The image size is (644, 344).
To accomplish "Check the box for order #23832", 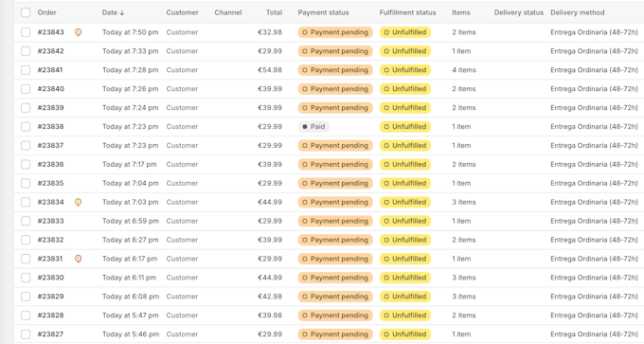I will [x=26, y=240].
